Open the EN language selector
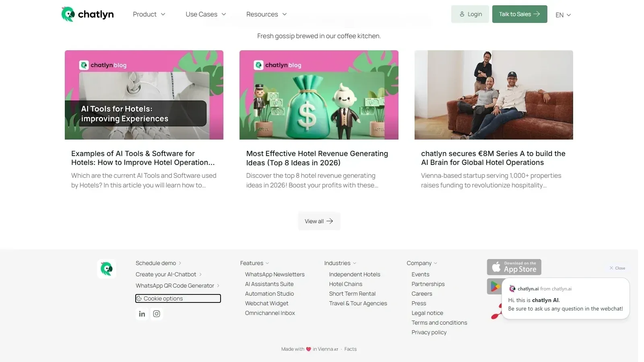The image size is (644, 362). tap(563, 15)
